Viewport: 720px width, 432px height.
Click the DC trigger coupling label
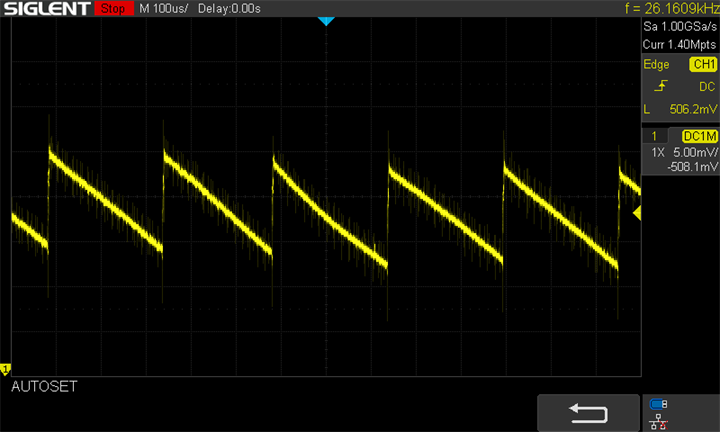(707, 86)
